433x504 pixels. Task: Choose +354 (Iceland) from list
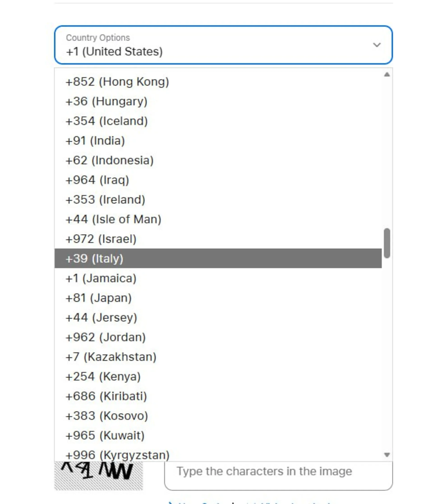click(x=107, y=121)
